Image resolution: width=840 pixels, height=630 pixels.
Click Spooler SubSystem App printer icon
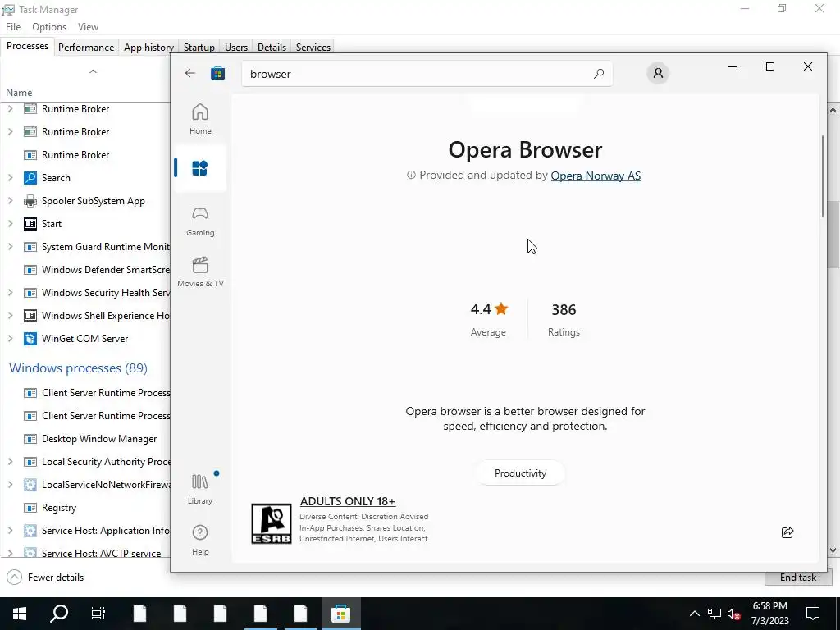point(30,201)
